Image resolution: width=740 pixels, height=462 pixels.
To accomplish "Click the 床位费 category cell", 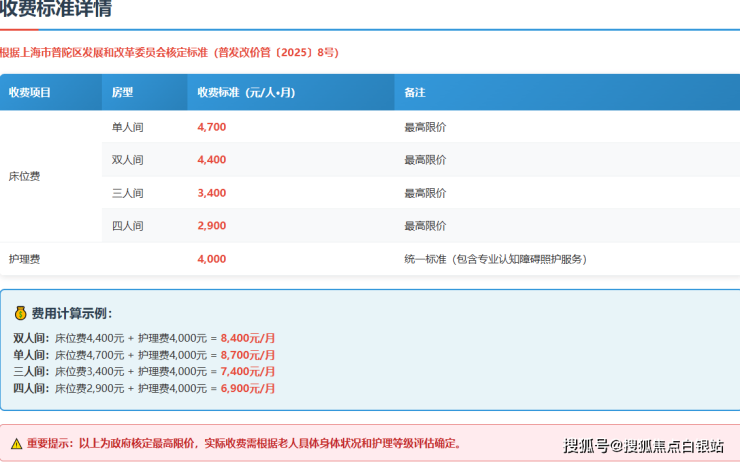I will 24,176.
